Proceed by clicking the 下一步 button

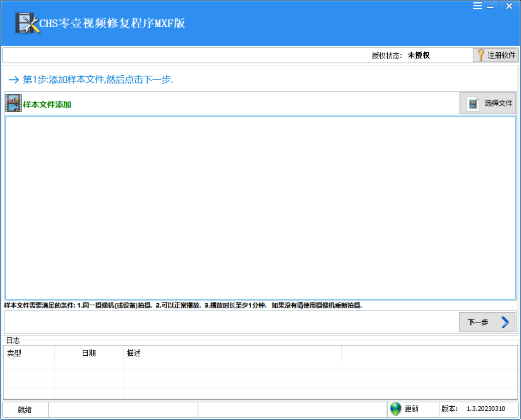[487, 322]
